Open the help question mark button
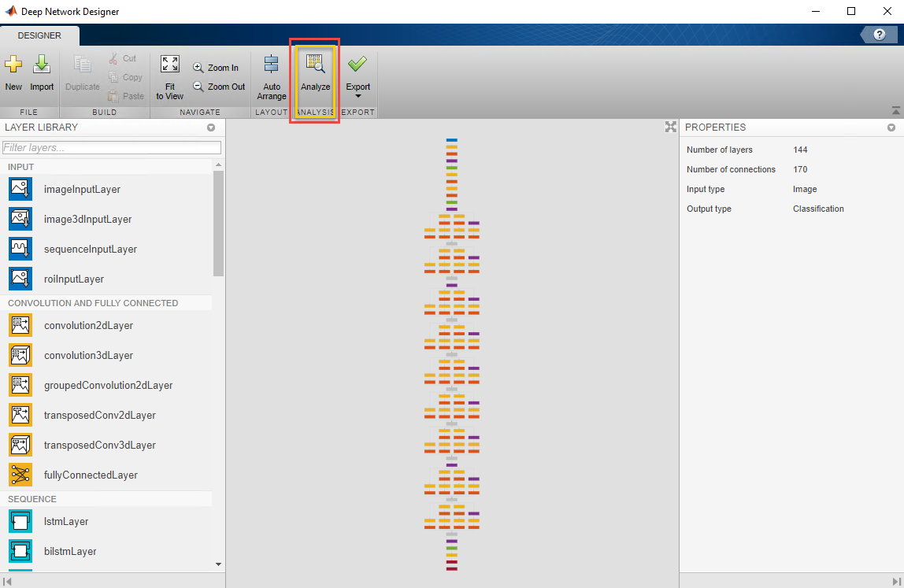Viewport: 904px width, 588px height. click(x=880, y=35)
